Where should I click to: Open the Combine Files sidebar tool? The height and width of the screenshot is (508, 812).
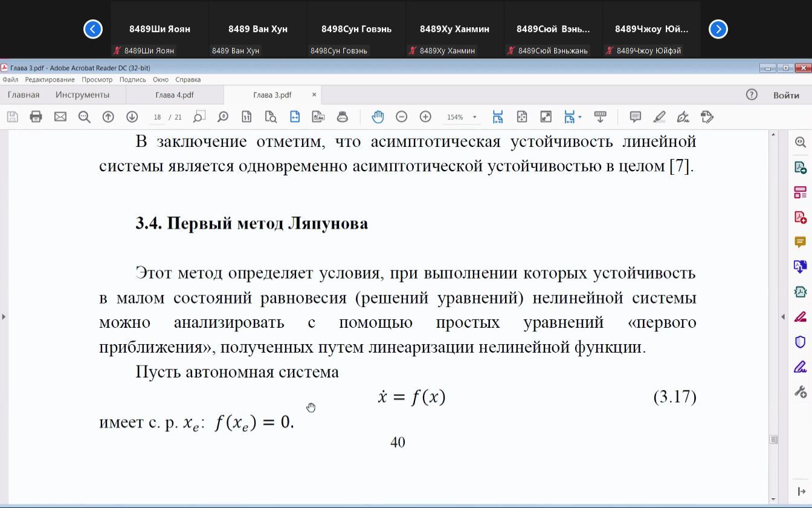point(801,266)
